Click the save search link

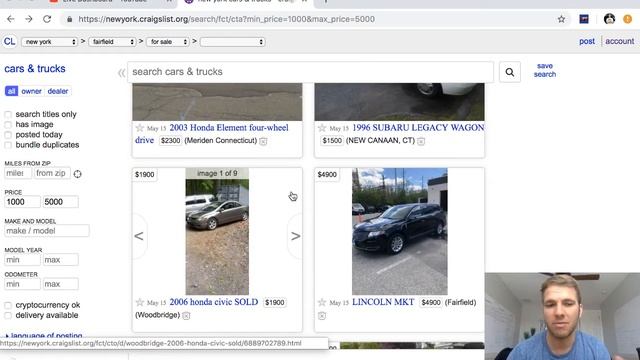point(545,70)
